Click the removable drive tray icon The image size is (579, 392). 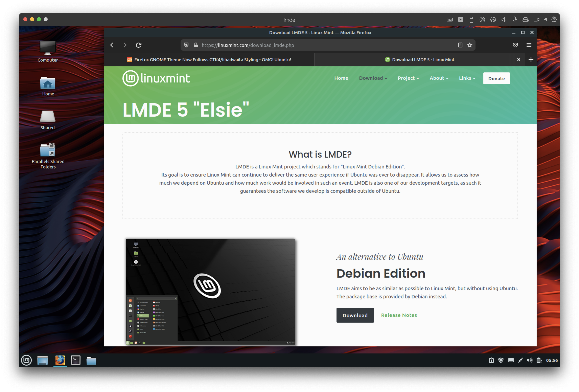tap(511, 360)
